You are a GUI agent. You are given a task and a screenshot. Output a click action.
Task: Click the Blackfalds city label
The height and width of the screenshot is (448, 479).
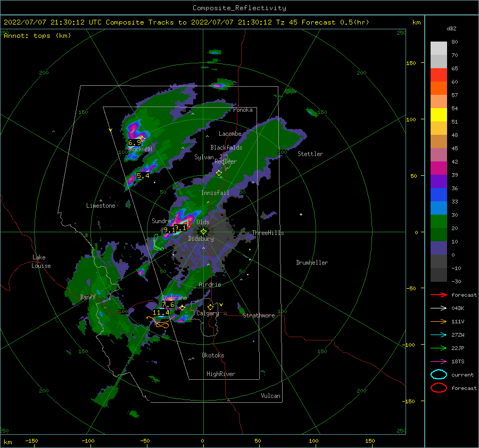click(x=226, y=148)
